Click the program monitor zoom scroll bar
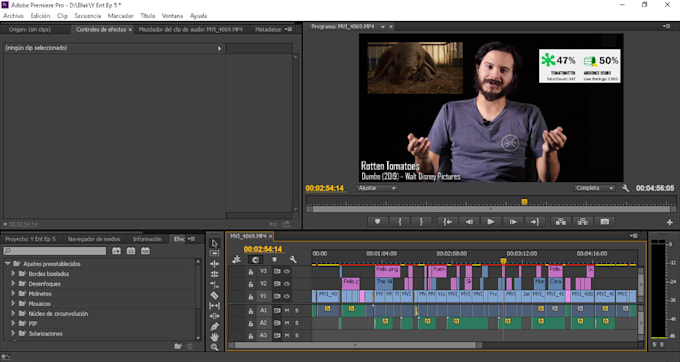The width and height of the screenshot is (680, 362). 491,209
